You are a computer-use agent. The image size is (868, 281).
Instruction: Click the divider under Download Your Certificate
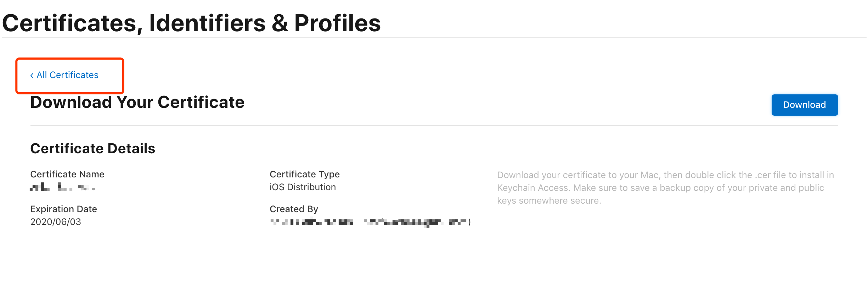pyautogui.click(x=434, y=125)
